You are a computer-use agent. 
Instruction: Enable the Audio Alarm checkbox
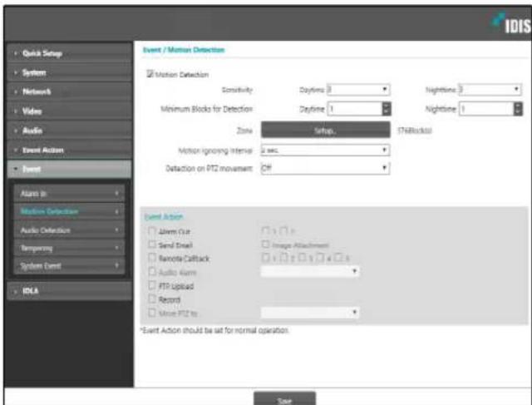(151, 272)
